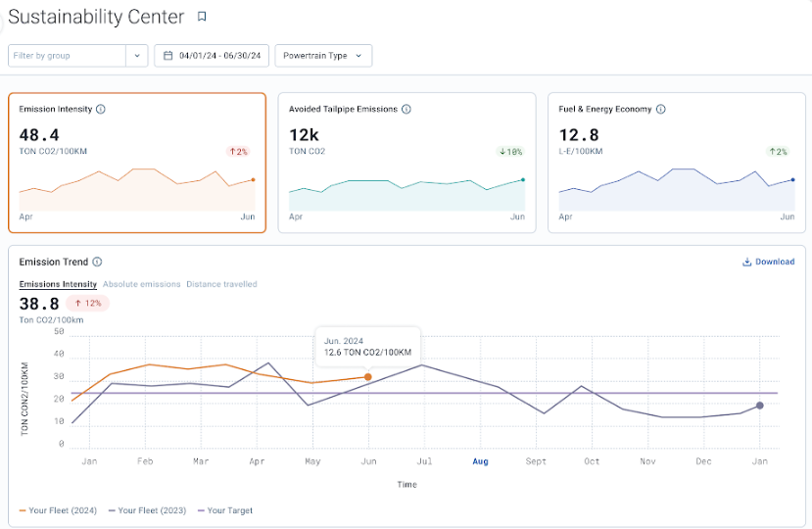The width and height of the screenshot is (812, 529).
Task: Switch to Distance travelled tab
Action: [x=221, y=284]
